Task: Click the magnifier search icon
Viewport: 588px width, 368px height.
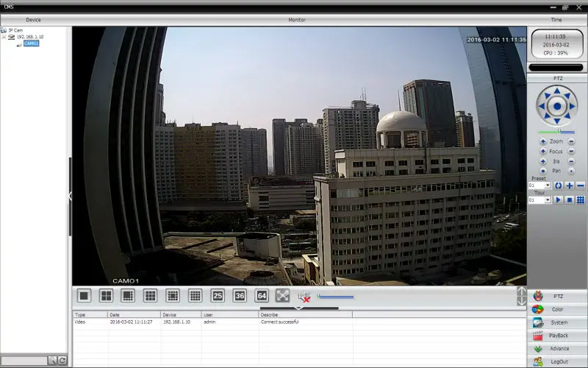Action: [52, 361]
